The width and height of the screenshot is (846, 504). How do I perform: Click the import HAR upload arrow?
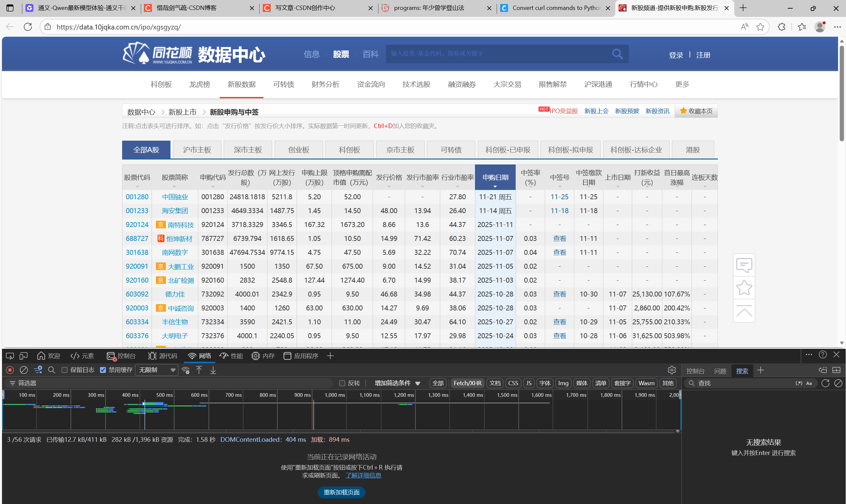[199, 370]
